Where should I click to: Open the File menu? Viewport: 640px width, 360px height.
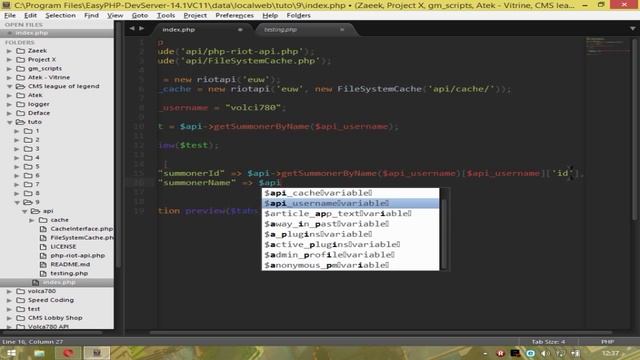(x=10, y=15)
